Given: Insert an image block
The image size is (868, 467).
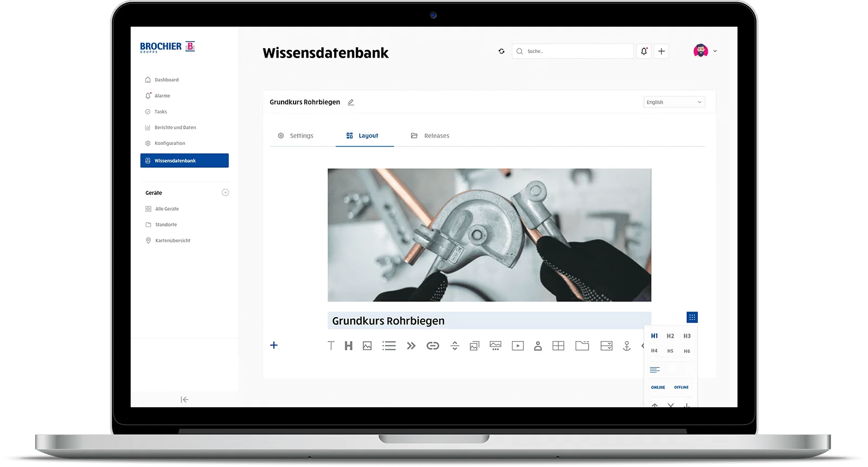Looking at the screenshot, I should (x=367, y=346).
